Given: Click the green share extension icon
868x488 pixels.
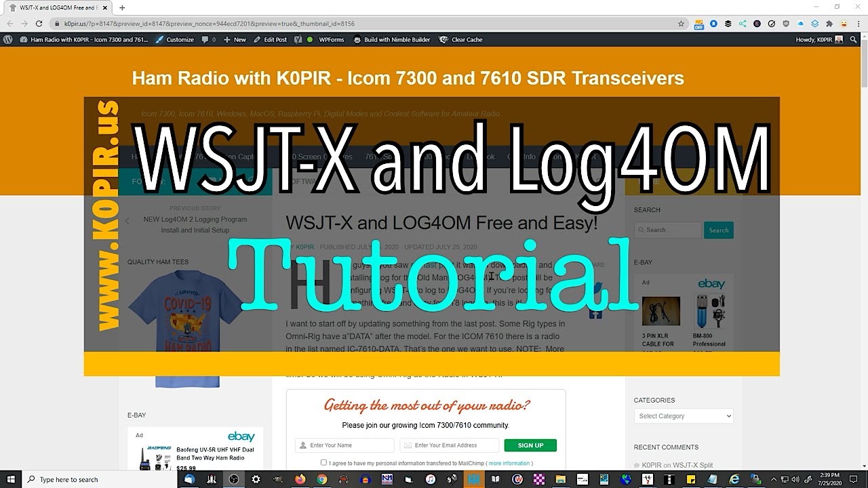Looking at the screenshot, I should click(x=743, y=24).
